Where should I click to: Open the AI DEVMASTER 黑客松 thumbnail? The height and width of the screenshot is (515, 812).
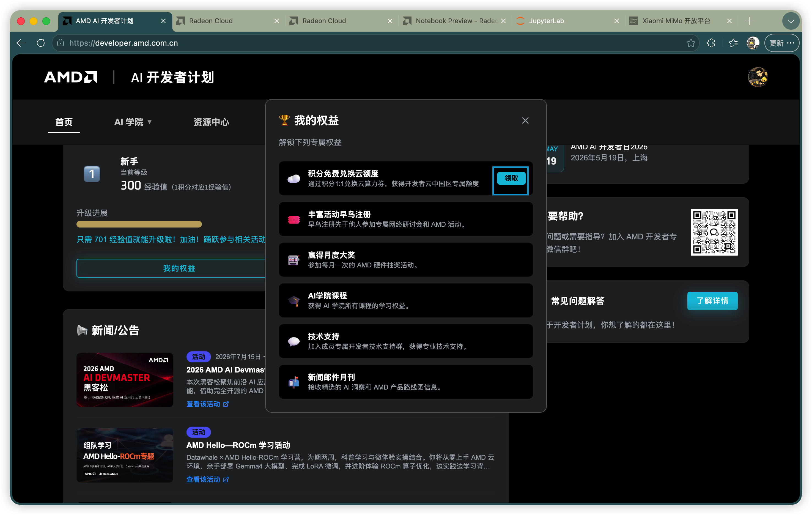(125, 380)
